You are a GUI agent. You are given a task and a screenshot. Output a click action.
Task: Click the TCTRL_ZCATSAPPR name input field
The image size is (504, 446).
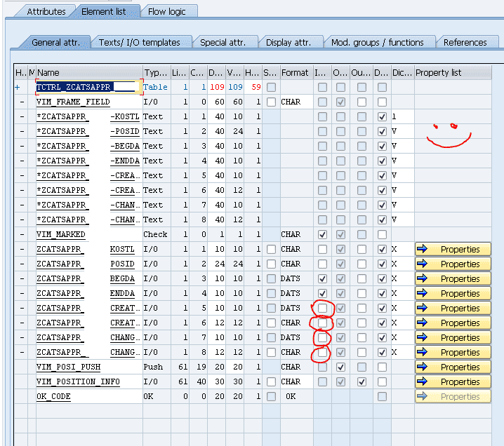click(x=88, y=87)
